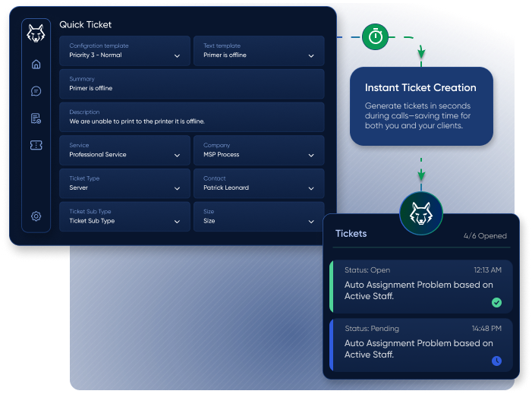Click the Description text field

[191, 117]
